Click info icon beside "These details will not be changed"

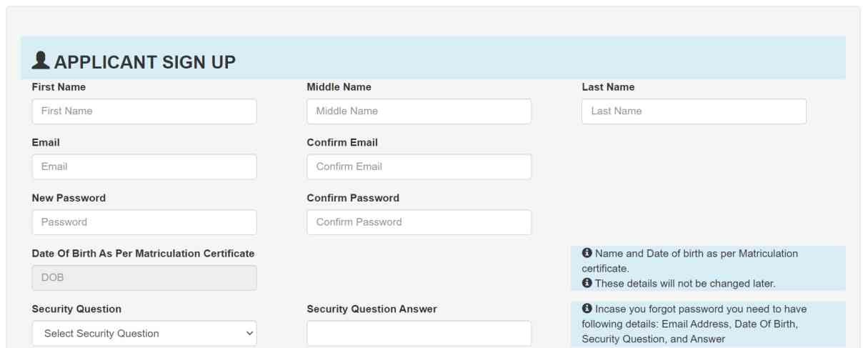tap(587, 284)
